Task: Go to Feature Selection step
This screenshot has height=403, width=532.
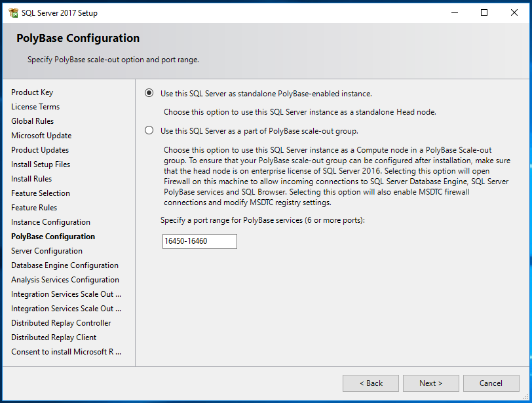Action: tap(41, 193)
